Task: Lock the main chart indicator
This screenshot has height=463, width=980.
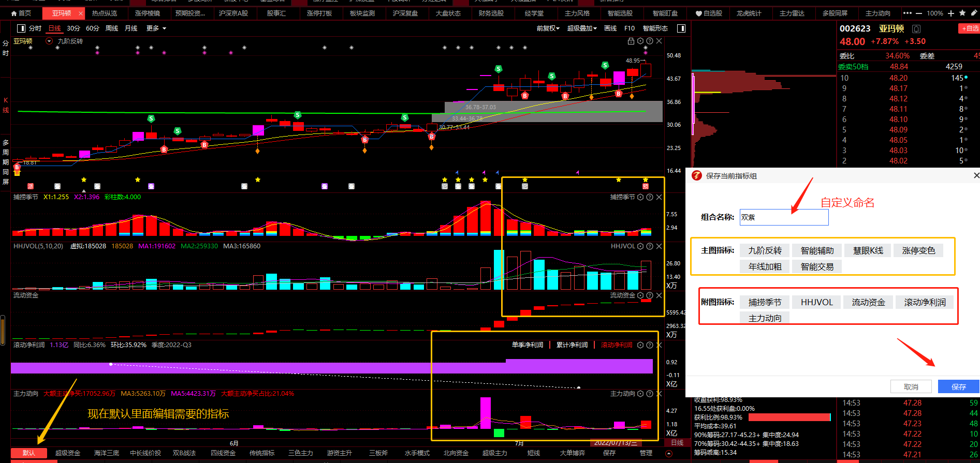Action: [631, 41]
